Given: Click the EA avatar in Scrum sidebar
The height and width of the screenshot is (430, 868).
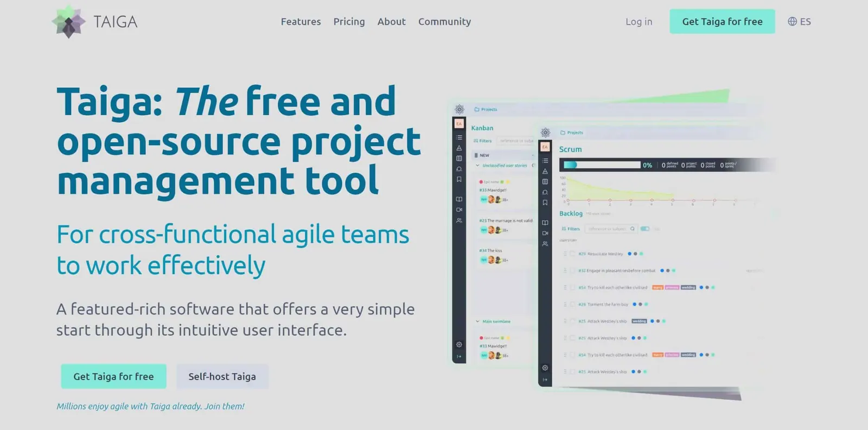Looking at the screenshot, I should pyautogui.click(x=545, y=147).
